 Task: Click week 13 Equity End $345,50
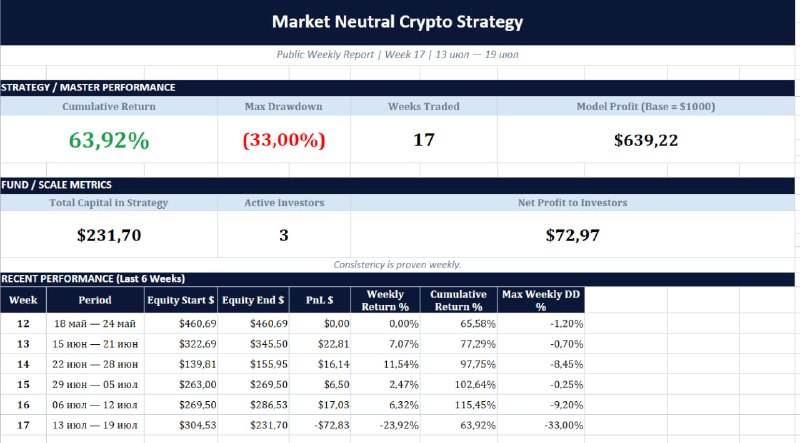(x=254, y=344)
